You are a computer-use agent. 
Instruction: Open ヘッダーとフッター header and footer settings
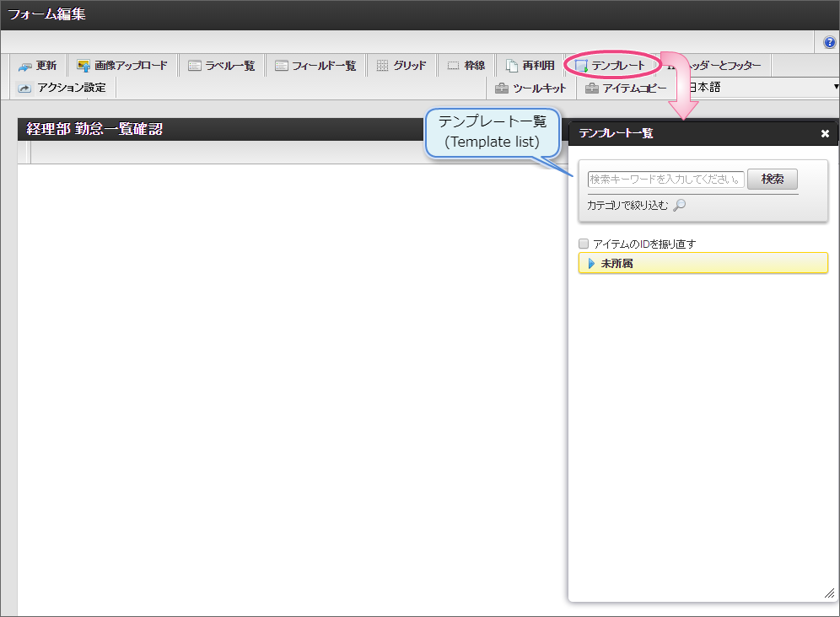click(725, 66)
